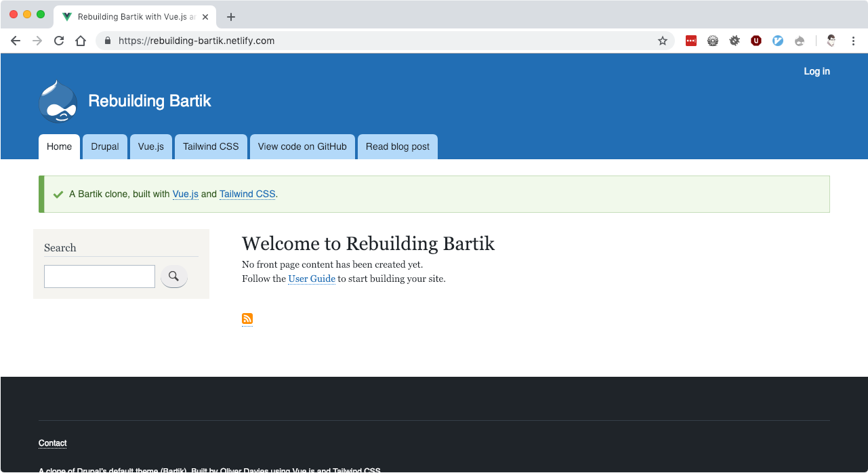This screenshot has width=868, height=473.
Task: Bookmark this page with the star icon
Action: 663,41
